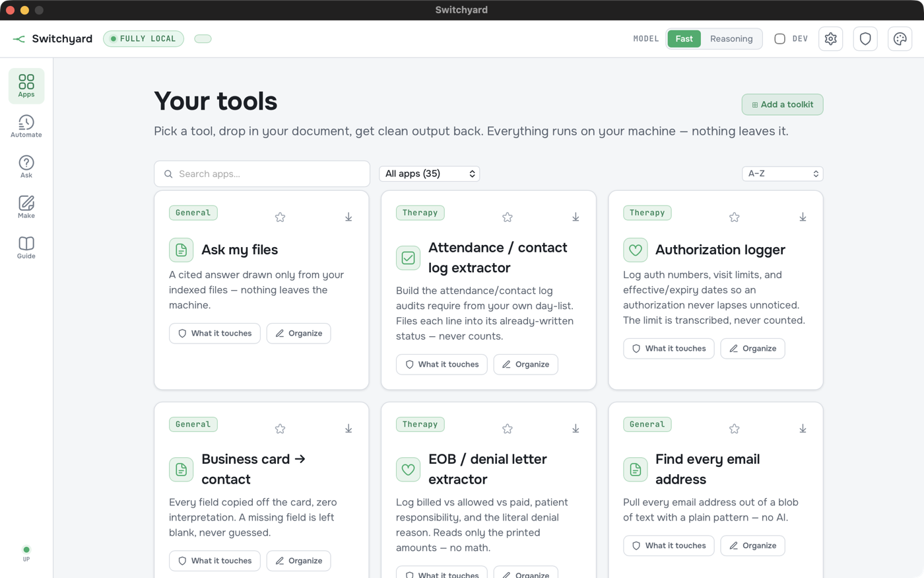The width and height of the screenshot is (924, 578).
Task: Star the Authorization logger tool
Action: click(735, 217)
